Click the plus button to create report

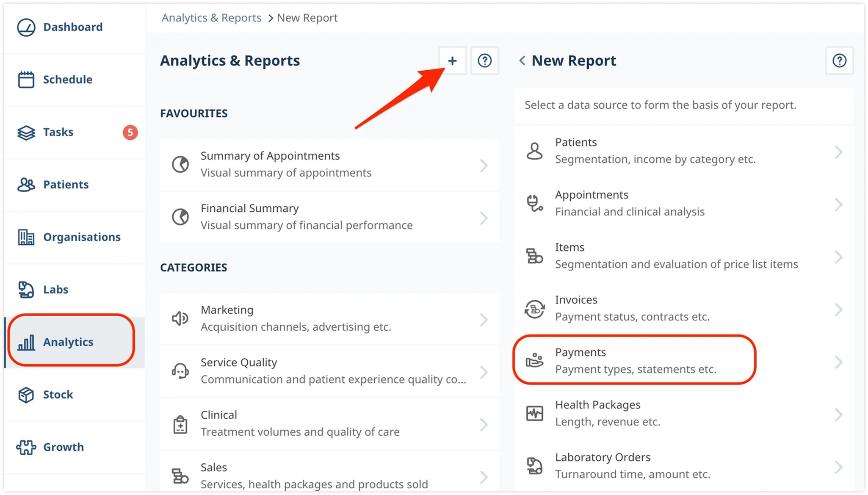click(x=452, y=61)
